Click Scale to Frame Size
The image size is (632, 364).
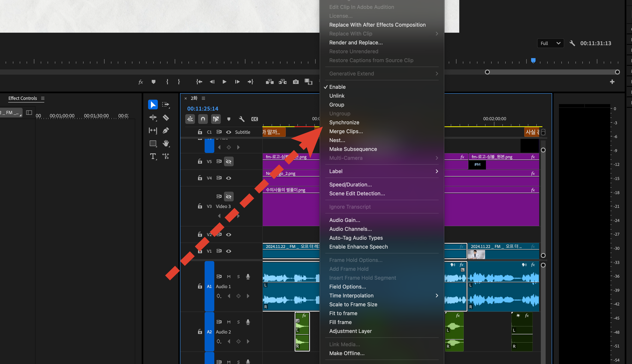353,304
